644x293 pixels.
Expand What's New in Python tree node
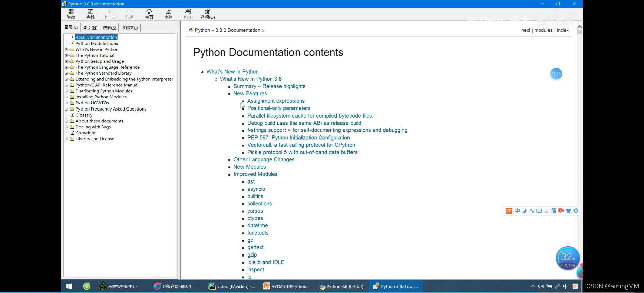click(66, 49)
